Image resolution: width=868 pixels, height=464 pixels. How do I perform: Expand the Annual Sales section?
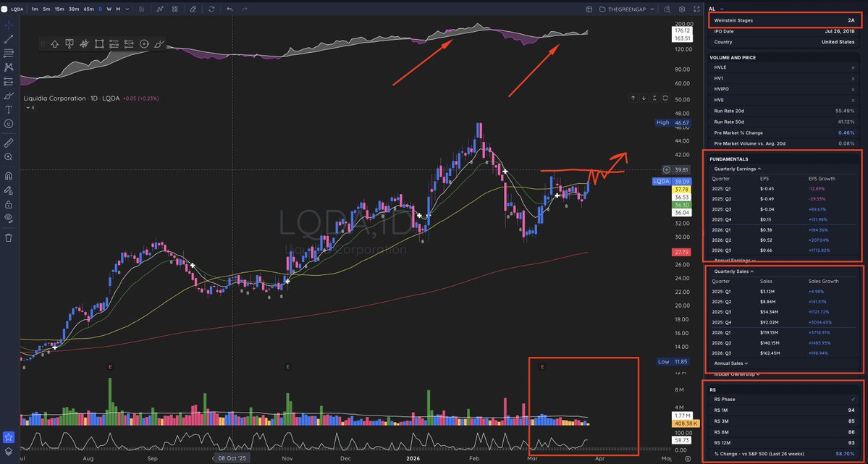[730, 363]
